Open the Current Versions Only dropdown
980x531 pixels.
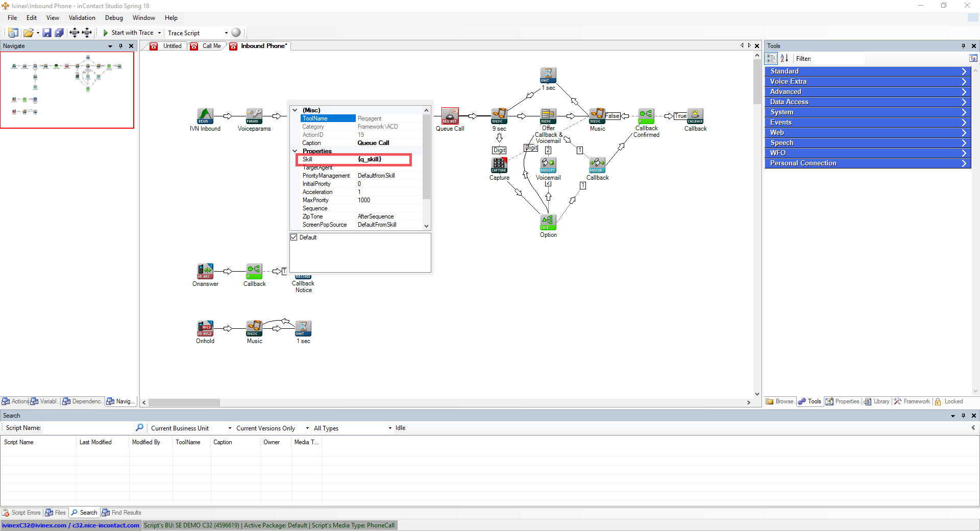pos(307,428)
